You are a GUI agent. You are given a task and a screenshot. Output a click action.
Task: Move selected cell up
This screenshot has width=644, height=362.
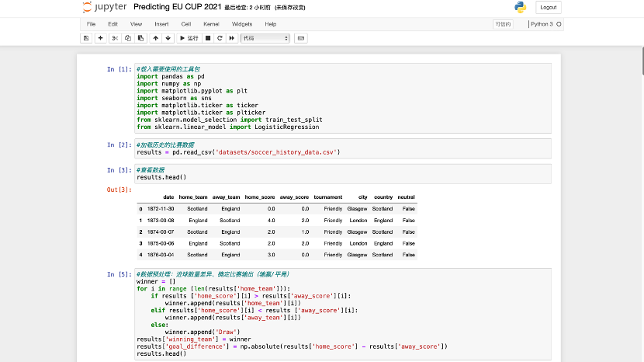(156, 38)
